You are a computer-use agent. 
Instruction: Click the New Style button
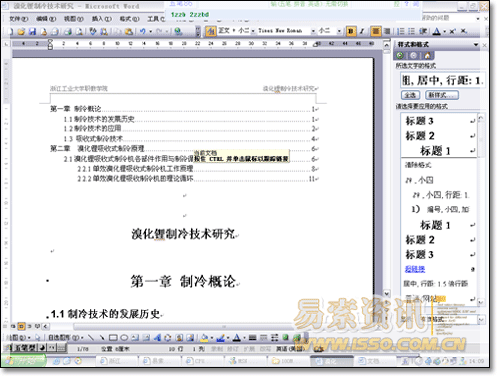point(442,95)
